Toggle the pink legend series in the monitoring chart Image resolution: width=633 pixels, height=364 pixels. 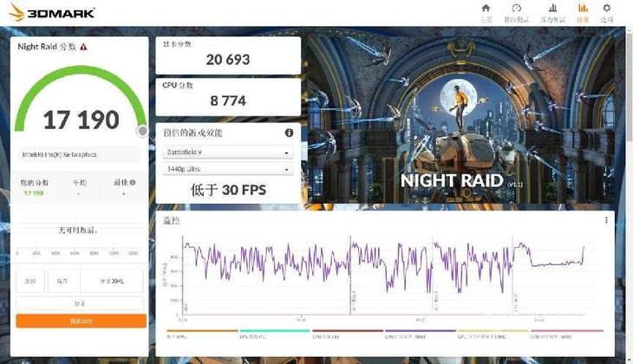tap(567, 334)
